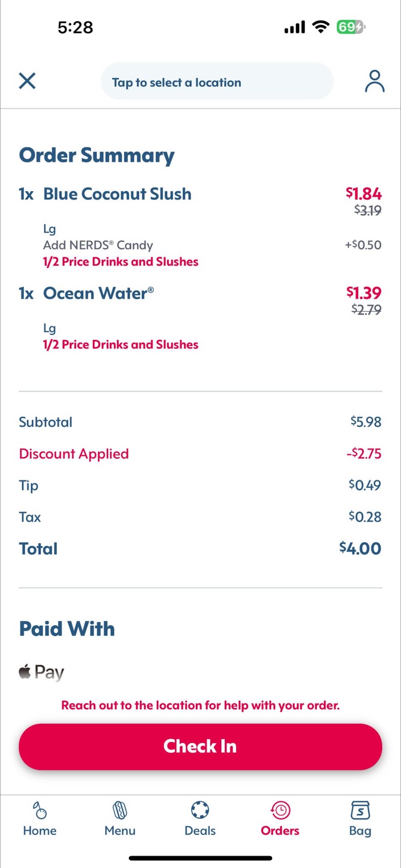
Task: Tap the Apple Pay logo
Action: tap(42, 672)
